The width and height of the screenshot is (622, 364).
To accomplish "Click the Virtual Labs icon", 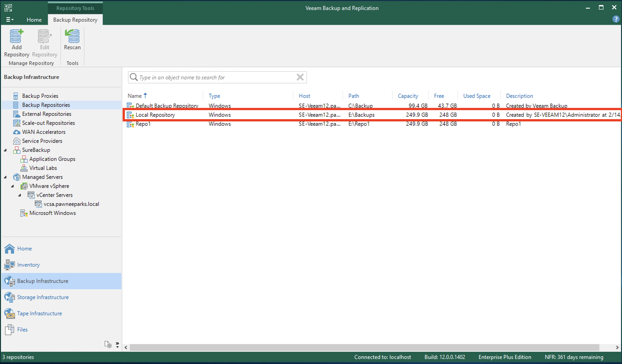I will tap(24, 168).
